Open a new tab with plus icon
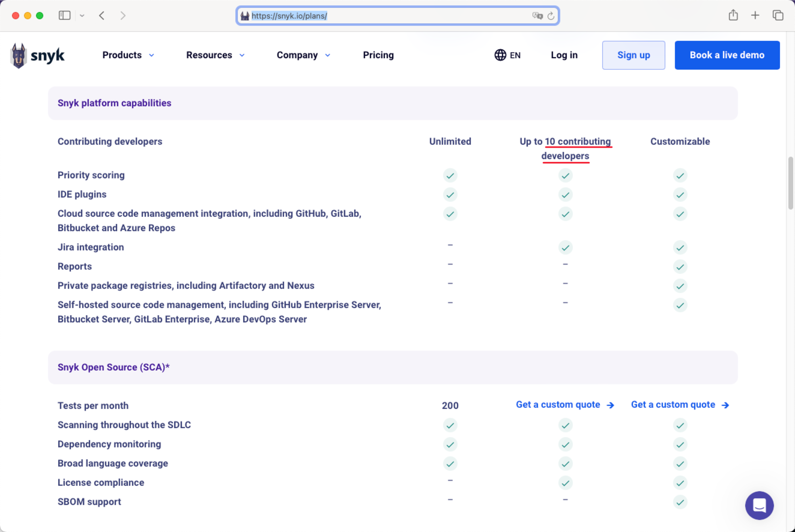Screen dimensions: 795x532 click(755, 15)
